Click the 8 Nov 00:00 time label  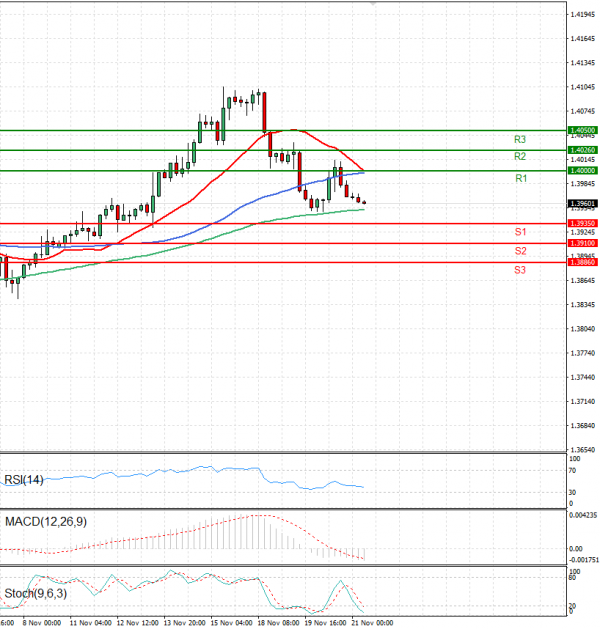[42, 623]
